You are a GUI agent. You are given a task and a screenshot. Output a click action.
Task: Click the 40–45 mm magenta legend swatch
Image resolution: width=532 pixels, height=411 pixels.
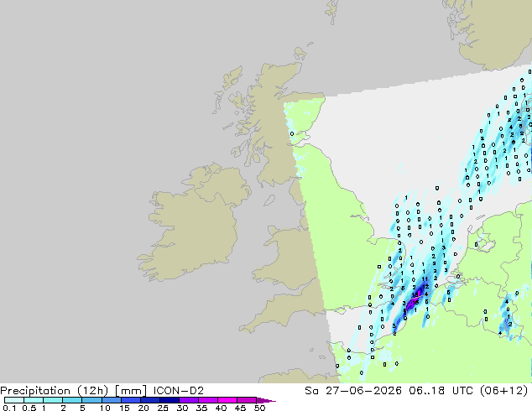click(227, 400)
